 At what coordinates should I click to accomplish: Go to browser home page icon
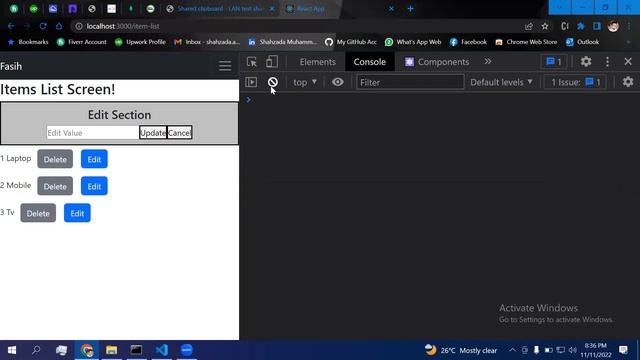click(x=59, y=26)
